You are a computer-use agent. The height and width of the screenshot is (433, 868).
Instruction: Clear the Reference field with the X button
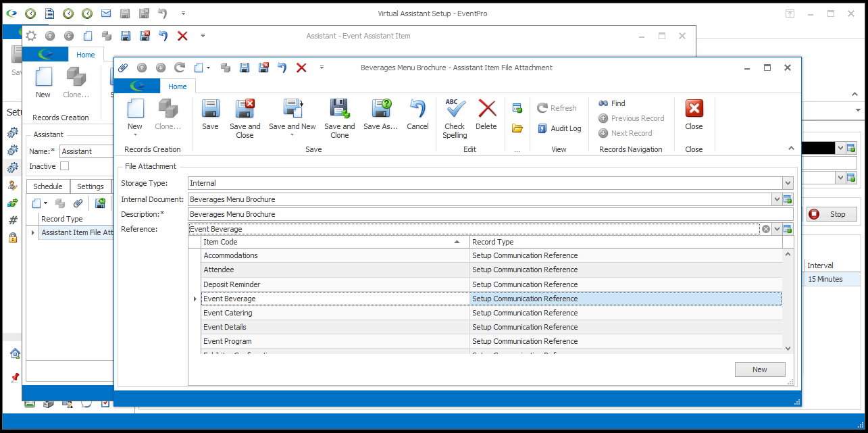(x=766, y=229)
